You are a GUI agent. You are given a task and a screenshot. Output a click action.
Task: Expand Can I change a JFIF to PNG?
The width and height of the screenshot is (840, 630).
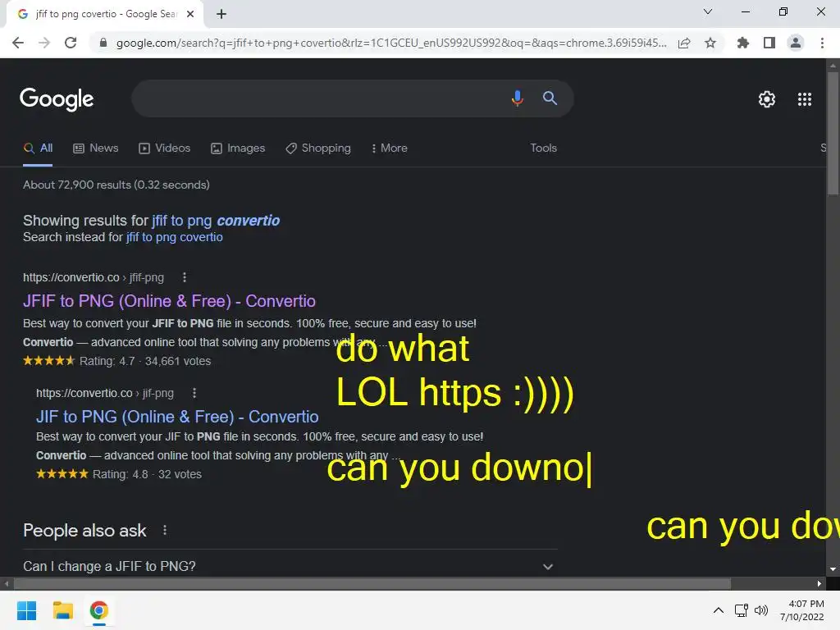point(290,566)
